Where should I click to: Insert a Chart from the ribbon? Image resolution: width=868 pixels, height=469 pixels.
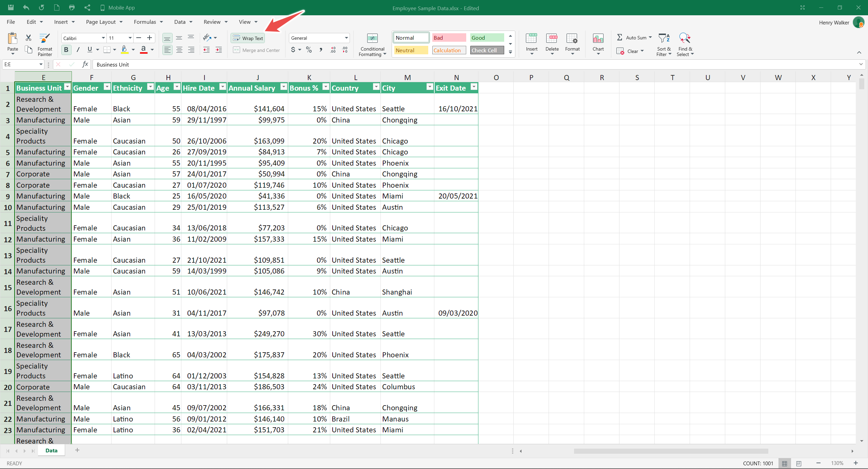pos(598,44)
